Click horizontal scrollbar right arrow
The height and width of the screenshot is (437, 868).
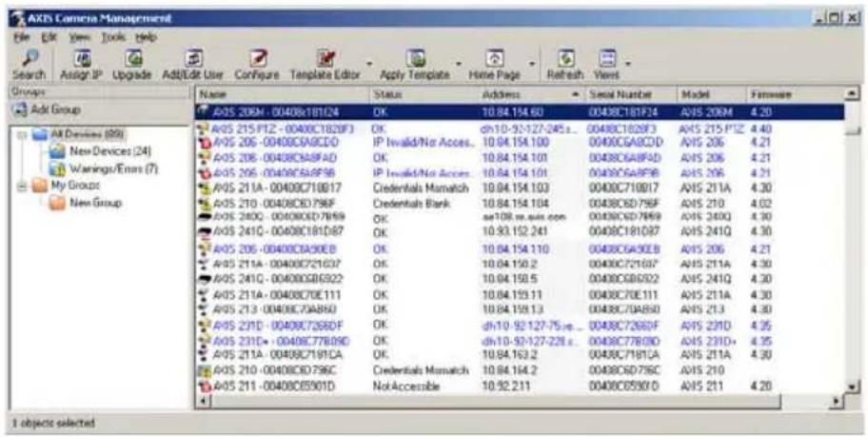(838, 401)
